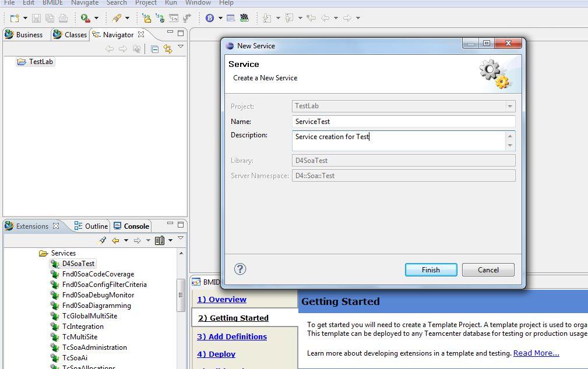Switch to the Classes tab
Screen dimensions: 588x369
click(70, 35)
